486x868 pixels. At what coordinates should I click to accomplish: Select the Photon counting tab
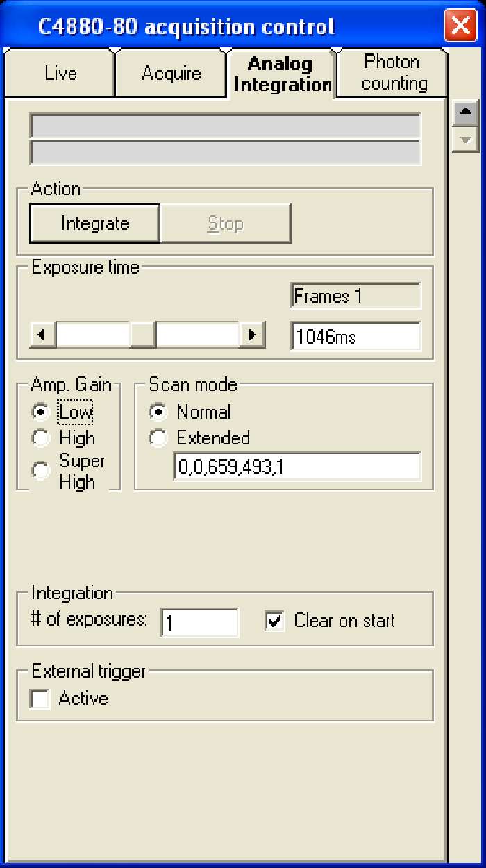tap(392, 73)
